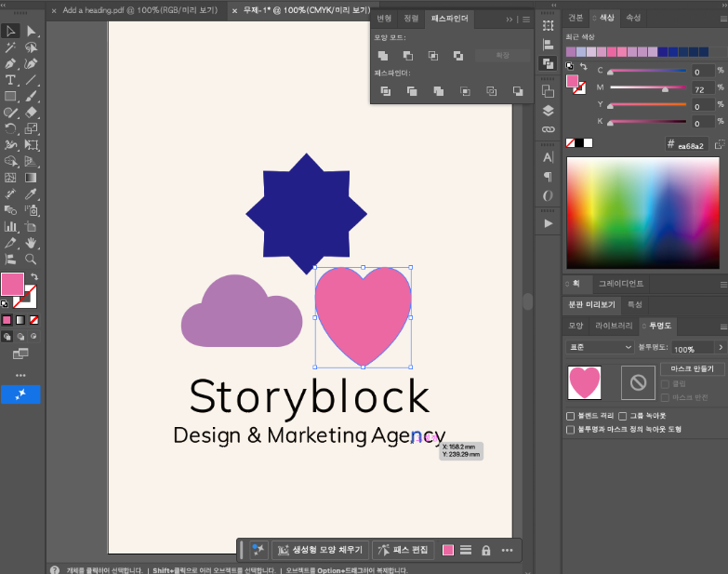Select the Gradient tool
This screenshot has height=574, width=728.
pos(31,178)
